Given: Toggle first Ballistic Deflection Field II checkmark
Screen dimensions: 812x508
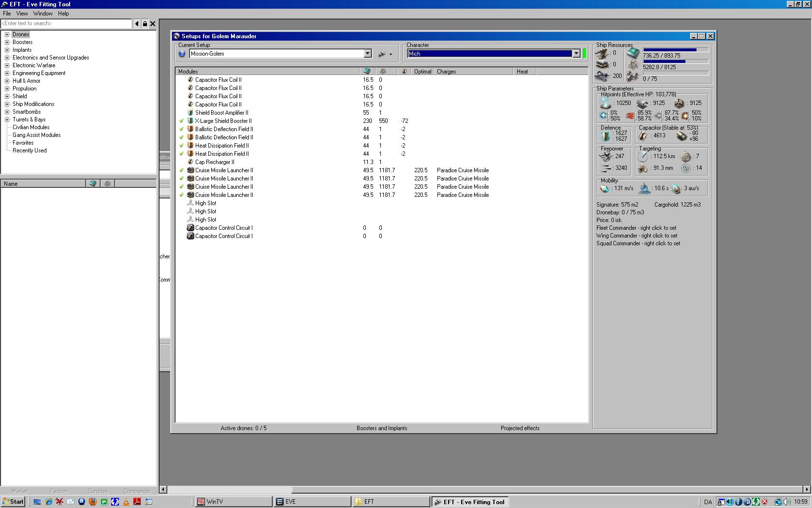Looking at the screenshot, I should pos(182,129).
